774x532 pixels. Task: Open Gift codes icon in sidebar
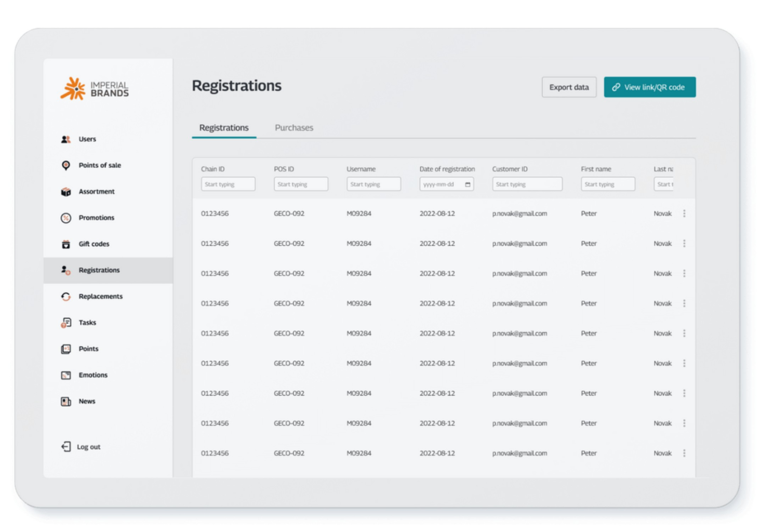tap(65, 244)
